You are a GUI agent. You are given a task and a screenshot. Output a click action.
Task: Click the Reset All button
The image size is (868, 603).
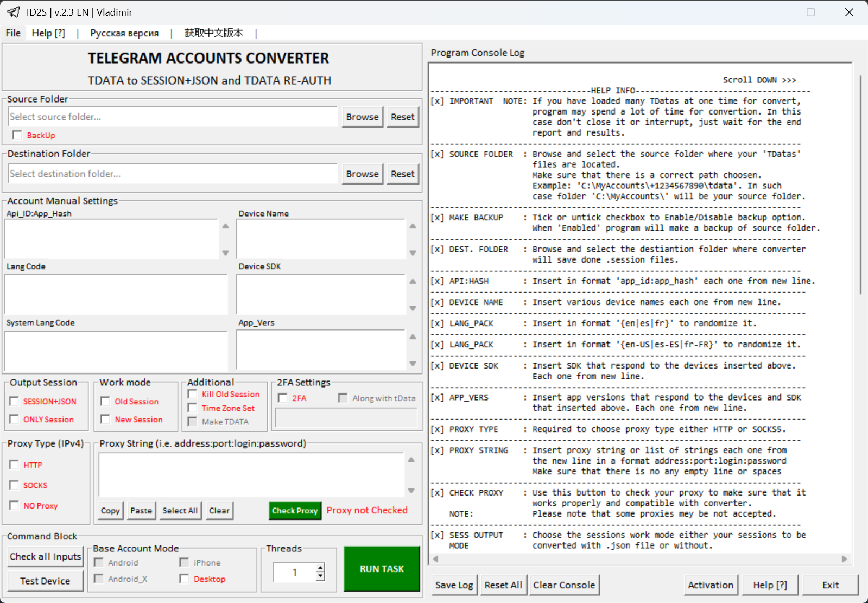click(503, 585)
